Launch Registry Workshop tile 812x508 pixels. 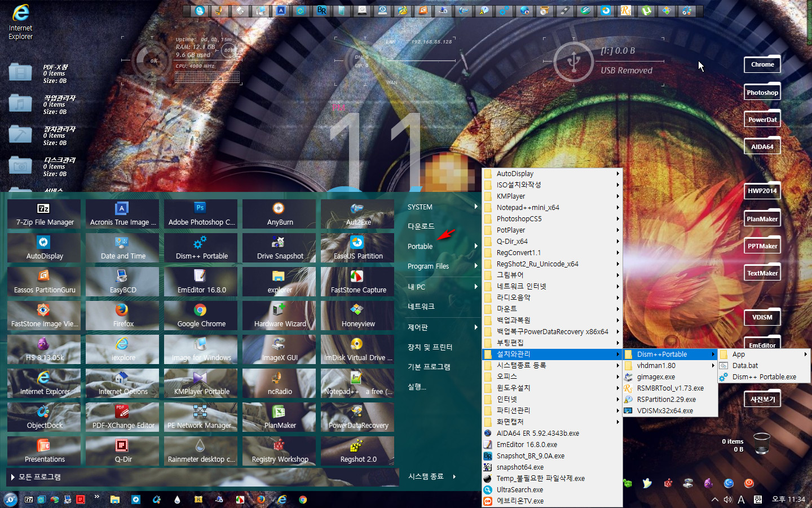click(x=279, y=451)
